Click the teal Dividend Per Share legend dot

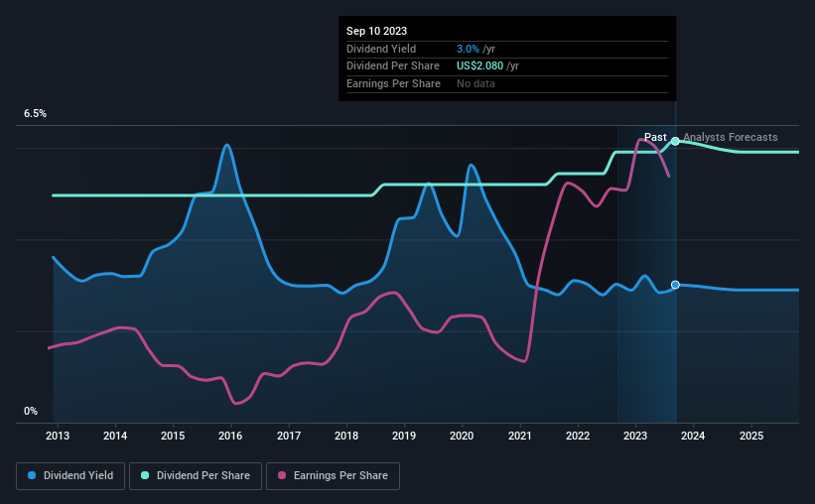point(145,475)
